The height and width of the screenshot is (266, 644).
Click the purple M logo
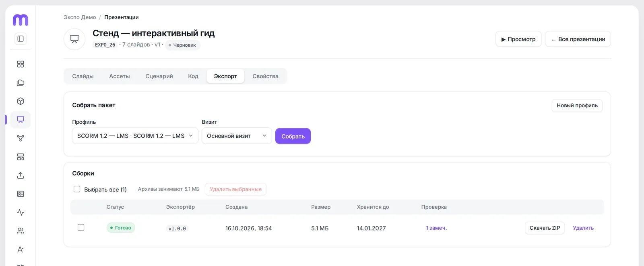pos(21,20)
